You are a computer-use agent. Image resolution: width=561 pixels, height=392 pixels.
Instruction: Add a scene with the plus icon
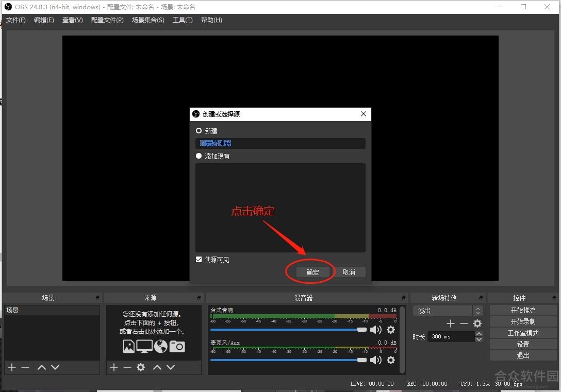pos(12,367)
